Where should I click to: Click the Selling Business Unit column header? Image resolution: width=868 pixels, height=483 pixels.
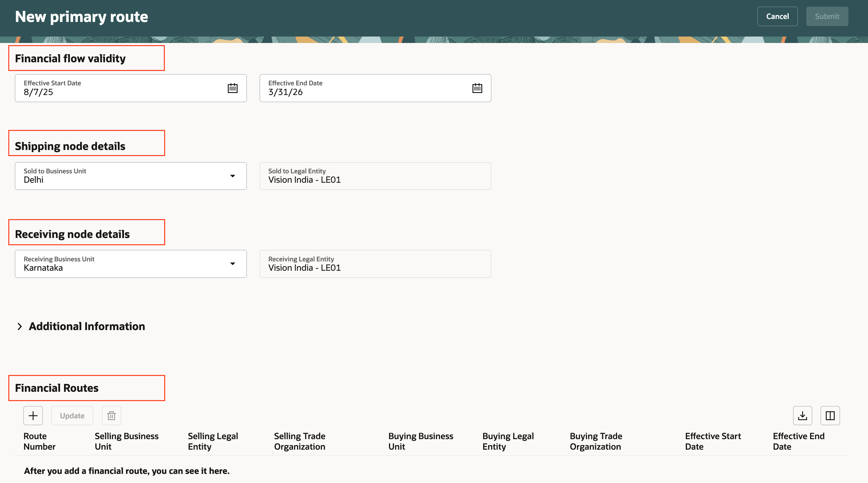(x=126, y=441)
